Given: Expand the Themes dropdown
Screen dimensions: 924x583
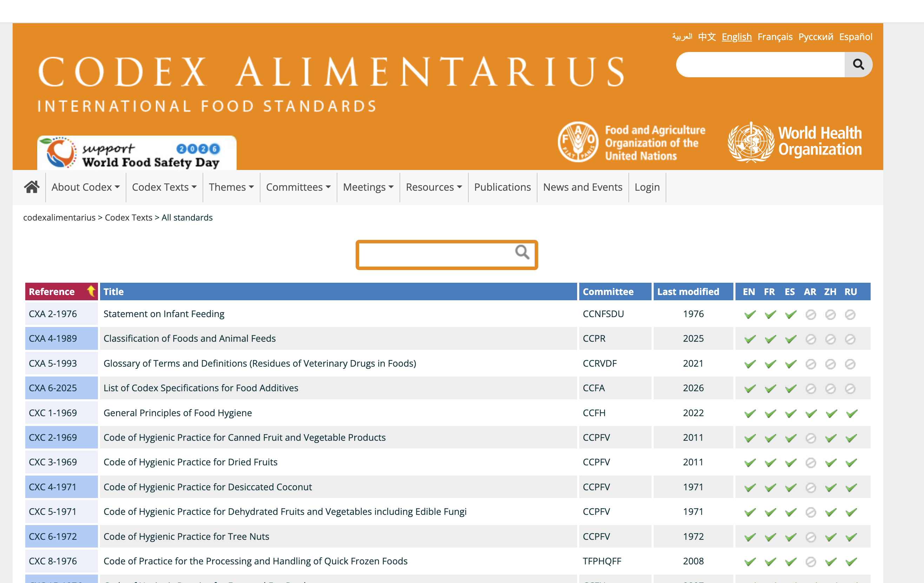Looking at the screenshot, I should pyautogui.click(x=231, y=187).
